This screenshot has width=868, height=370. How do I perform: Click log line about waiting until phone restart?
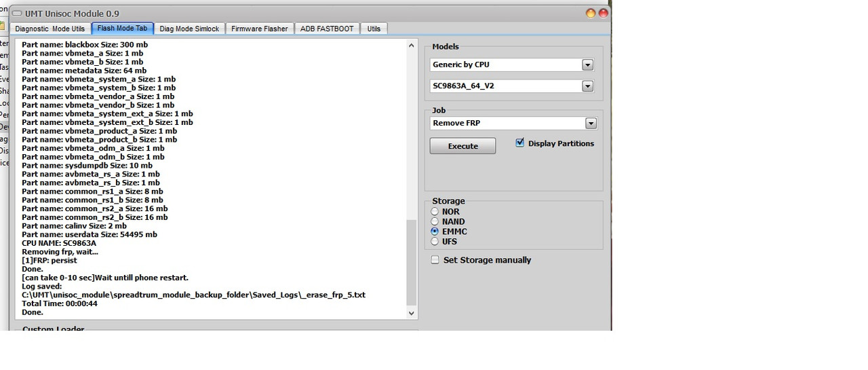point(105,278)
